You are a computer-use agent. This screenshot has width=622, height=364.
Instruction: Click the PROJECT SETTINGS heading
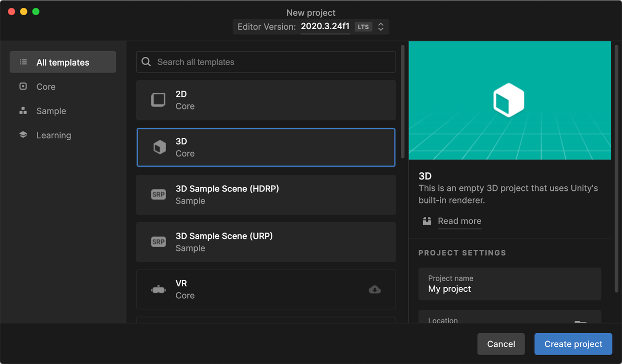[462, 252]
